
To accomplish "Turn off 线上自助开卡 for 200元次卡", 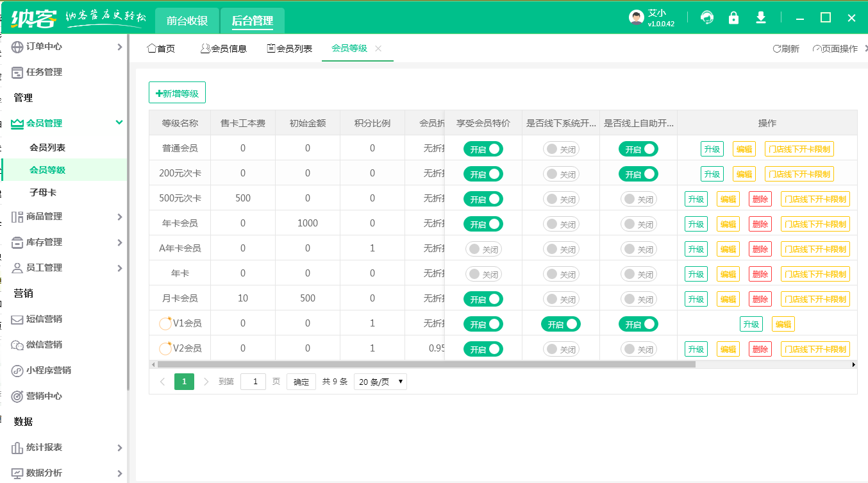I will (638, 174).
